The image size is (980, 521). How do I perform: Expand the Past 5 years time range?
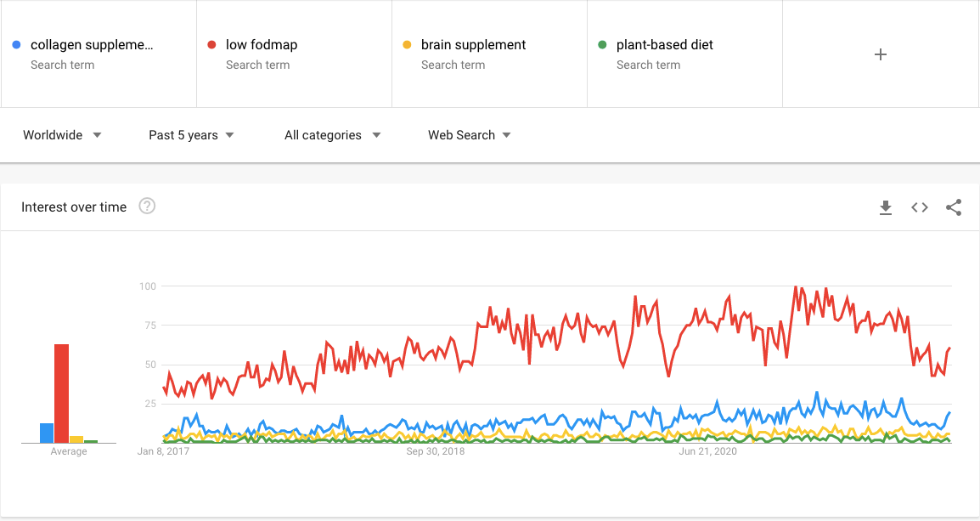coord(191,135)
